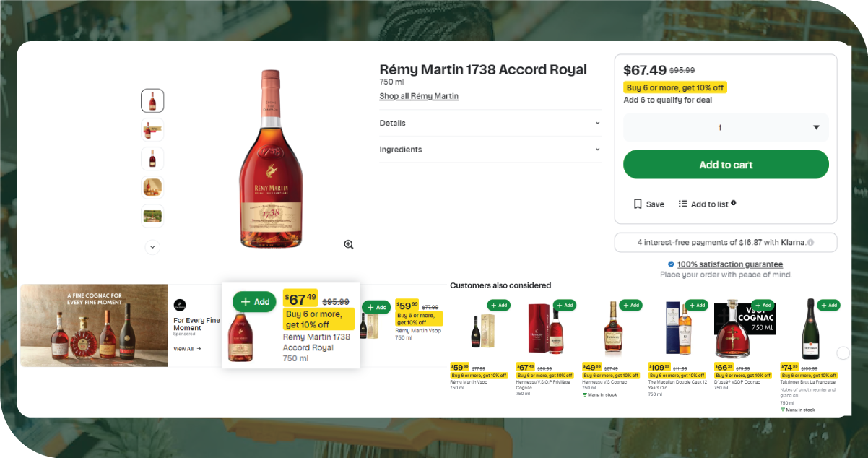Open Shop all Rémy Martin link
The height and width of the screenshot is (458, 868).
[419, 96]
